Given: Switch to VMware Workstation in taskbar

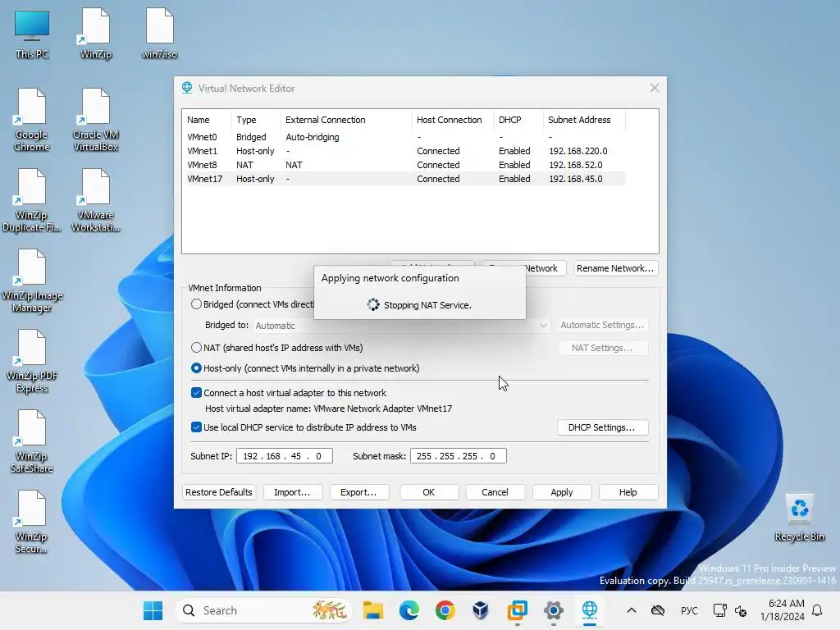Looking at the screenshot, I should 517,610.
